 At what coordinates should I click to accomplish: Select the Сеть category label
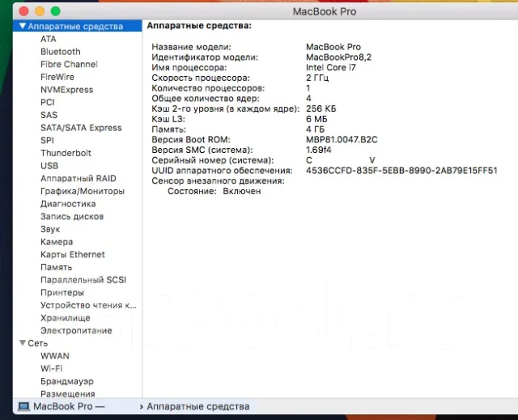pos(38,343)
